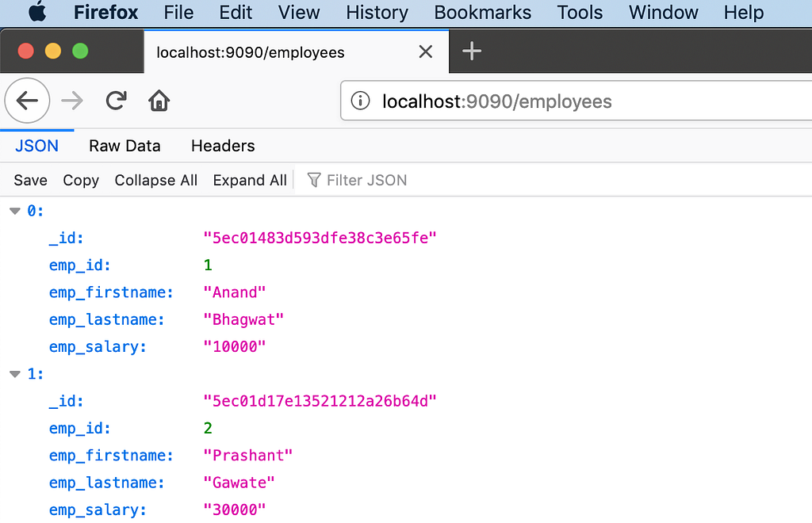Click the red close window button
Image resolution: width=812 pixels, height=523 pixels.
tap(26, 52)
